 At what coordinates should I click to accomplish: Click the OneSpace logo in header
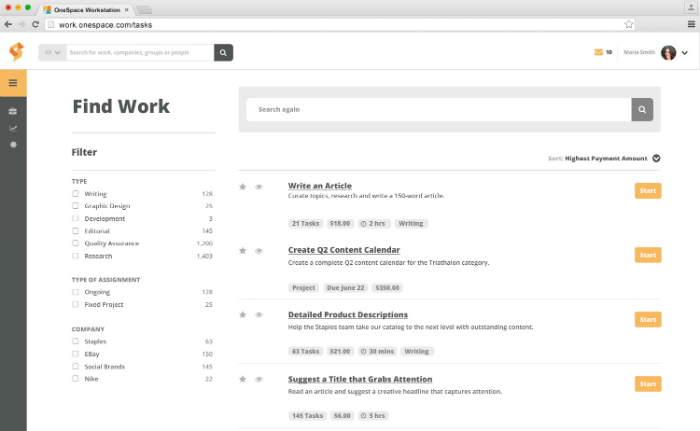click(x=17, y=52)
